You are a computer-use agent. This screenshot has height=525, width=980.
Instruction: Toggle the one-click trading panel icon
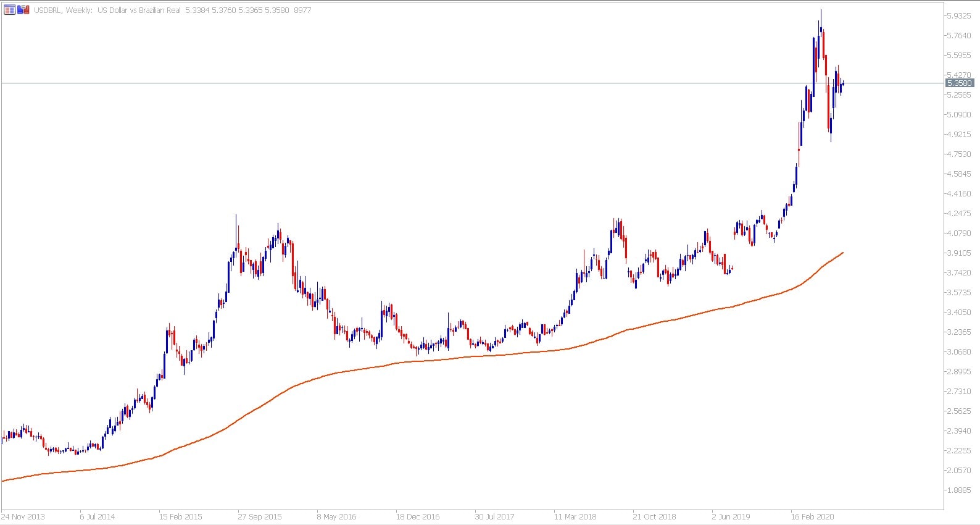pos(23,10)
